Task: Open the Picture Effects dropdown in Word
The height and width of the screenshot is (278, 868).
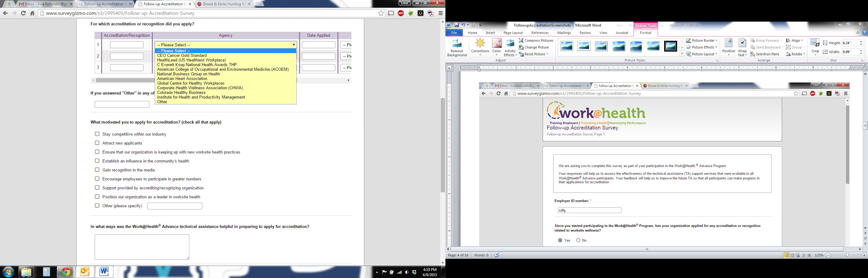Action: (x=702, y=47)
